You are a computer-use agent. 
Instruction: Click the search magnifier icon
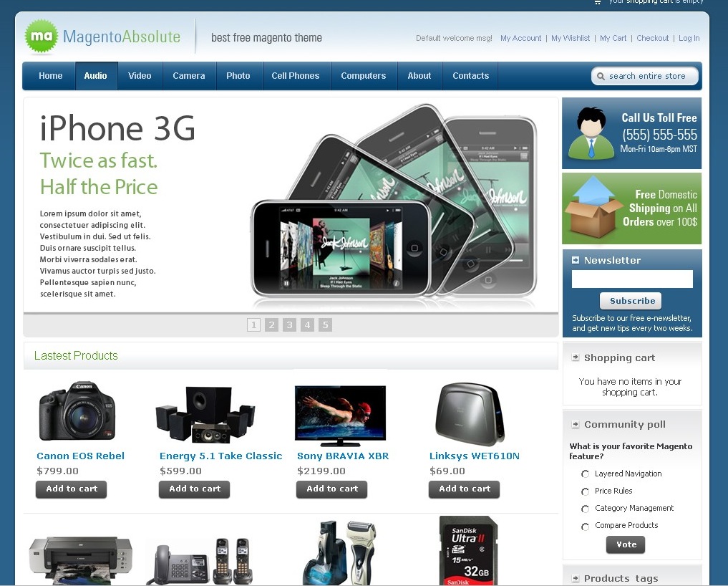point(601,76)
